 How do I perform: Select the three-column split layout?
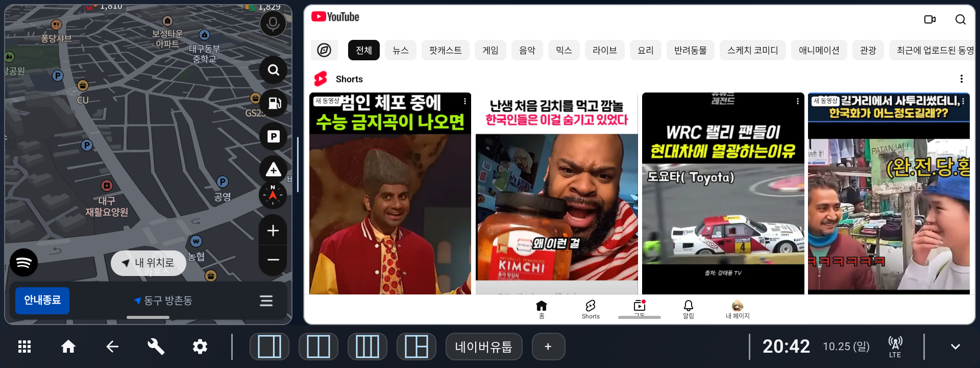[x=367, y=347]
